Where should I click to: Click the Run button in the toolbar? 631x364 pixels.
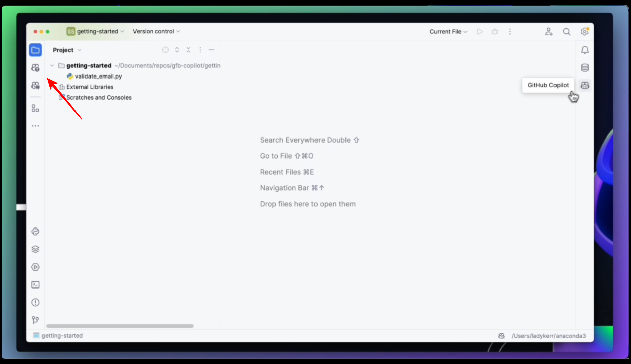click(480, 32)
